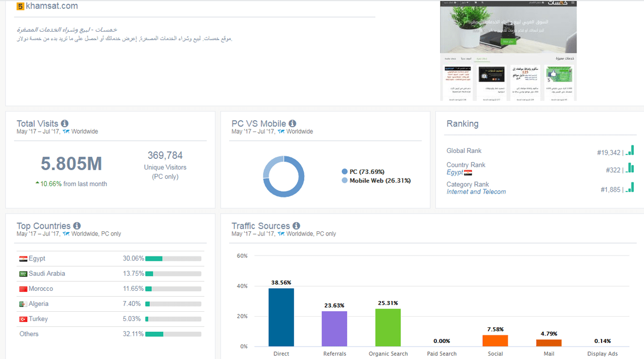Click the Traffic Sources info icon
Viewport: 644px width, 359px height.
(296, 226)
